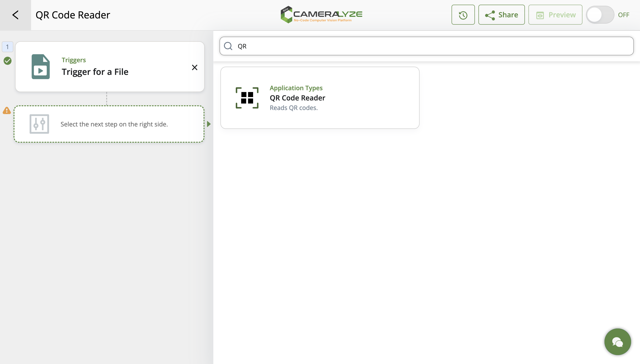Remove the Trigger for a File step

coord(194,68)
